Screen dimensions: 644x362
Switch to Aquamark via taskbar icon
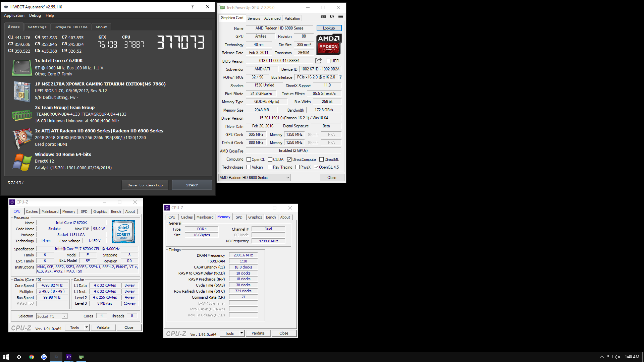click(56, 357)
